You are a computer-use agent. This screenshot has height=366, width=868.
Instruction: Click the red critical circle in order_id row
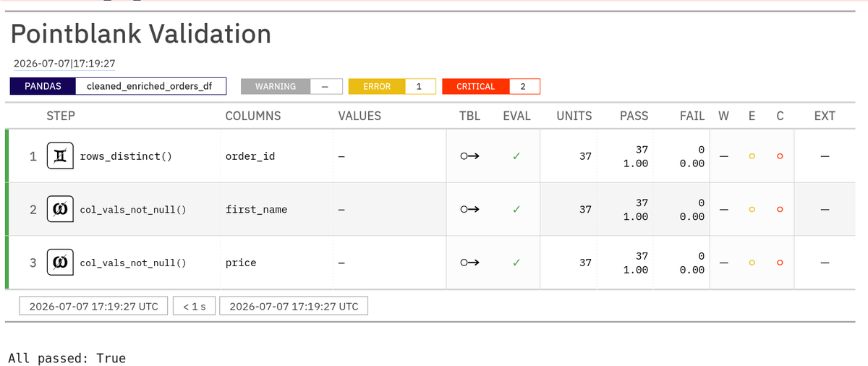(x=780, y=156)
